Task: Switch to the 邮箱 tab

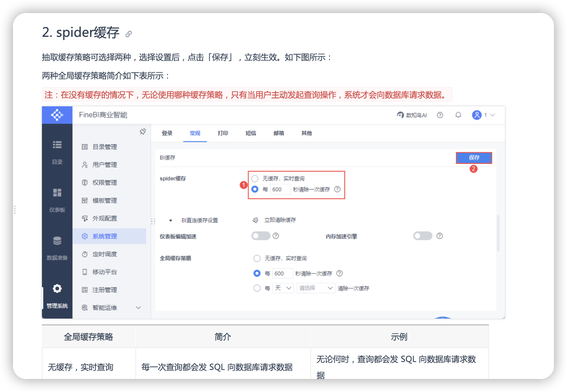Action: point(278,133)
